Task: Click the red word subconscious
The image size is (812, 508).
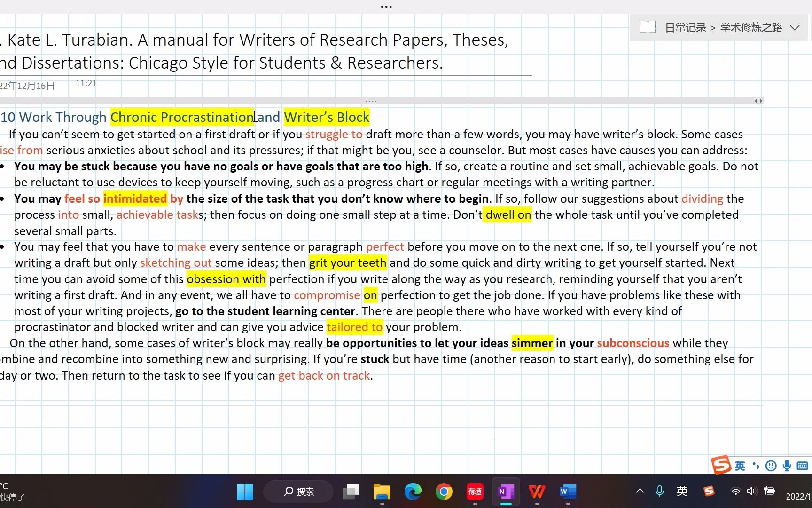Action: 633,343
